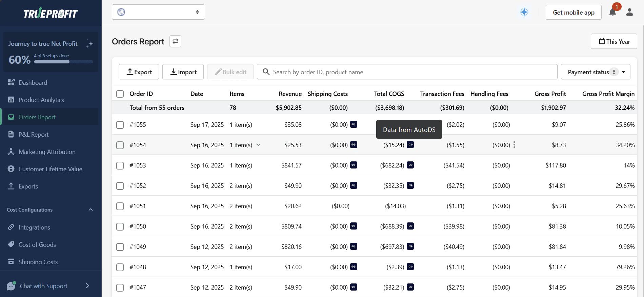644x297 pixels.
Task: Click AutoDS badge on order #1053 Total COGS
Action: point(410,165)
